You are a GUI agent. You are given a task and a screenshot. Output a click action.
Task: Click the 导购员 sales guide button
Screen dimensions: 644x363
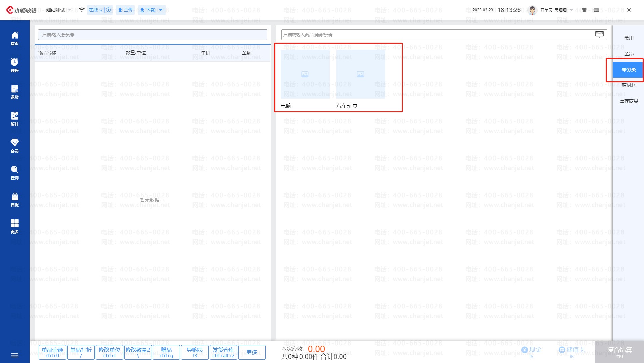tap(195, 352)
